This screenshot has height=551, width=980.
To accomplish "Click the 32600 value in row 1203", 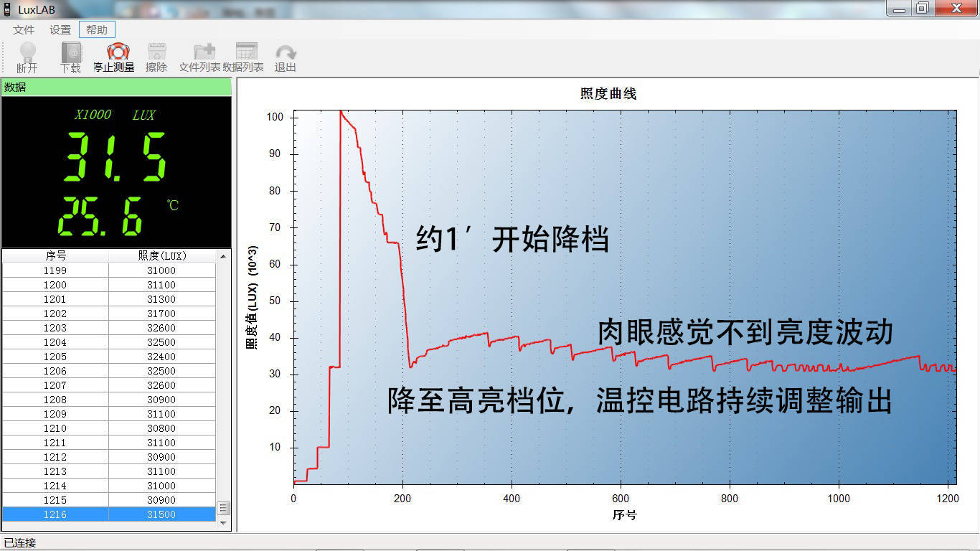I will pos(161,328).
